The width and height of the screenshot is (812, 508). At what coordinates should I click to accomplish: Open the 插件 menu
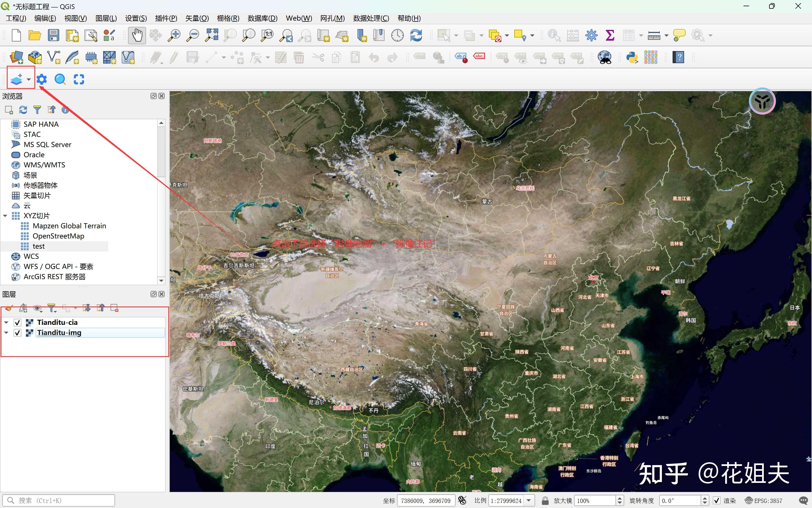click(166, 18)
